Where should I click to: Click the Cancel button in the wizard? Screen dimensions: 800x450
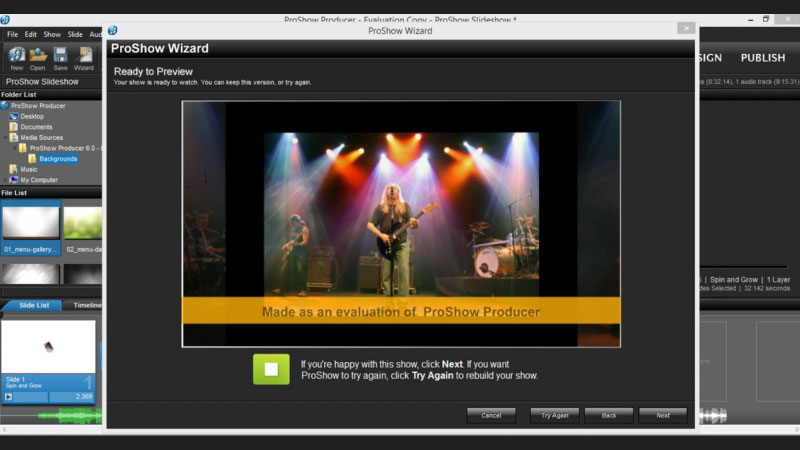point(491,415)
